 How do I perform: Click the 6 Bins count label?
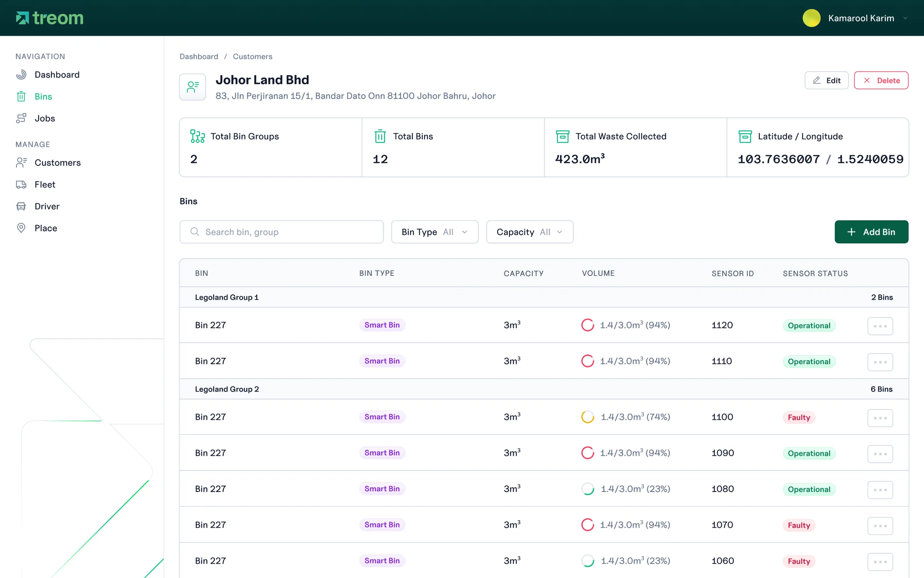(x=882, y=389)
